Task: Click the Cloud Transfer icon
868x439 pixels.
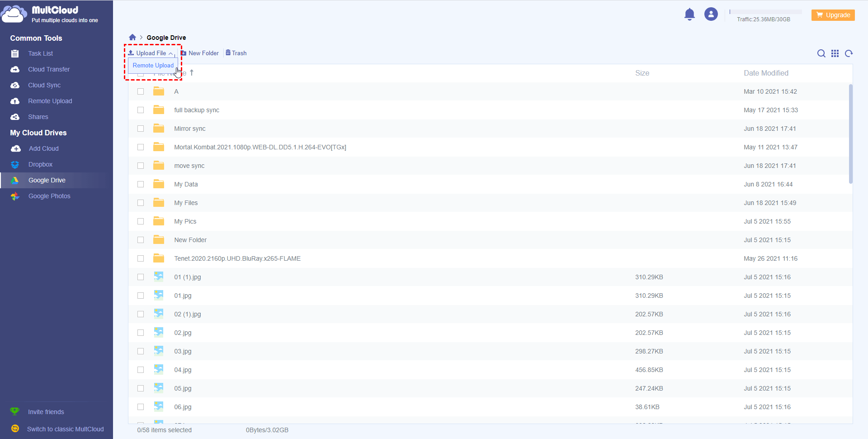Action: [15, 69]
